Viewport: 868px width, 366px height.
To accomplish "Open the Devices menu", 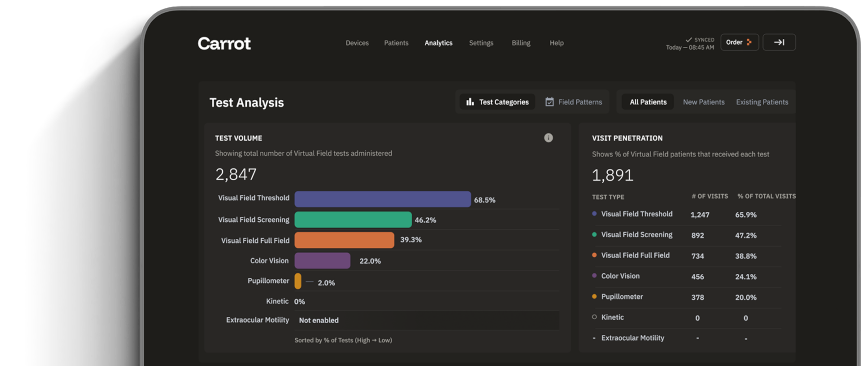I will point(357,43).
